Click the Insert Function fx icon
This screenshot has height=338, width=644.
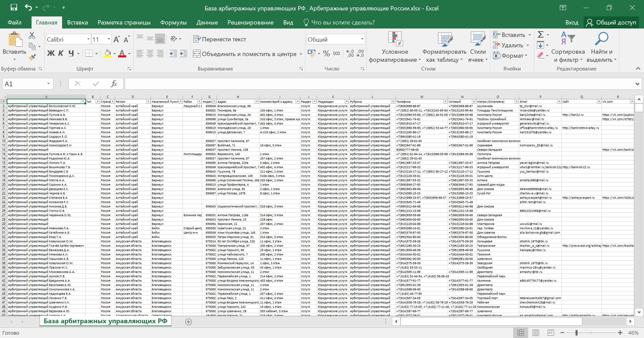point(114,84)
